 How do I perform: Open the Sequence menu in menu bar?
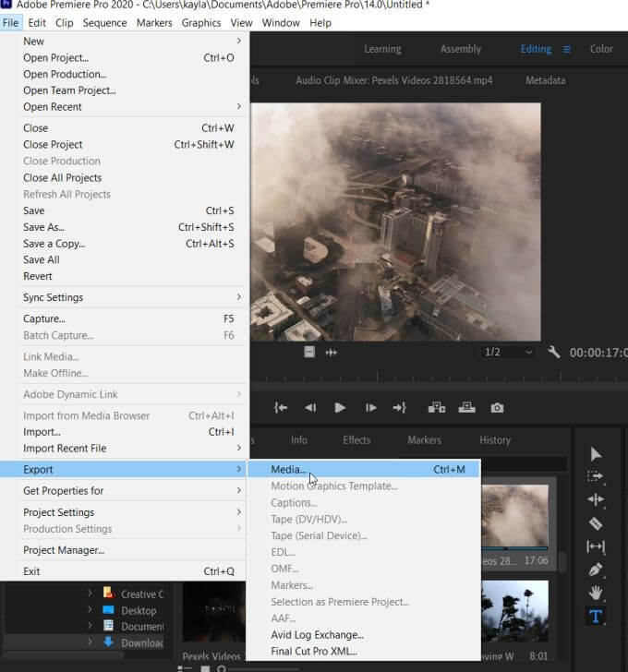[104, 22]
